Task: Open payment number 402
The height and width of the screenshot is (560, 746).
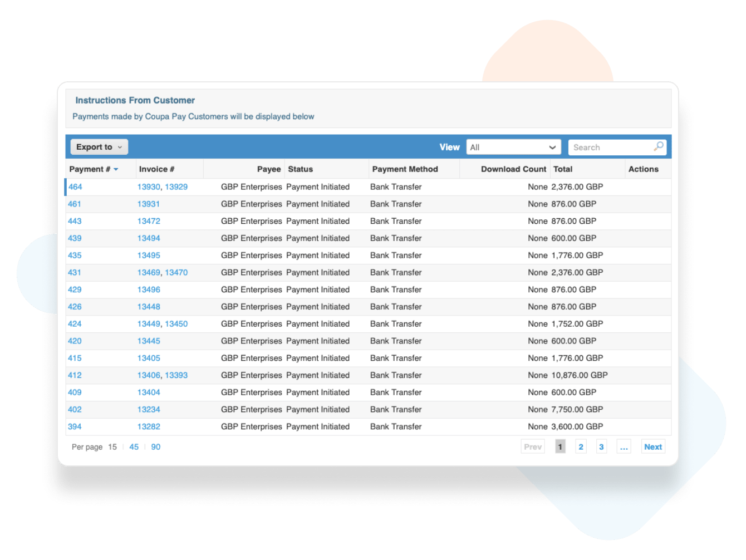Action: 75,410
